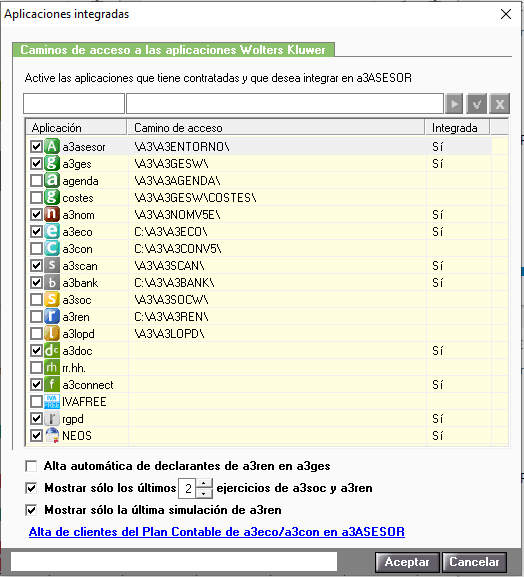
Task: Click the Aceptar button
Action: pyautogui.click(x=407, y=562)
